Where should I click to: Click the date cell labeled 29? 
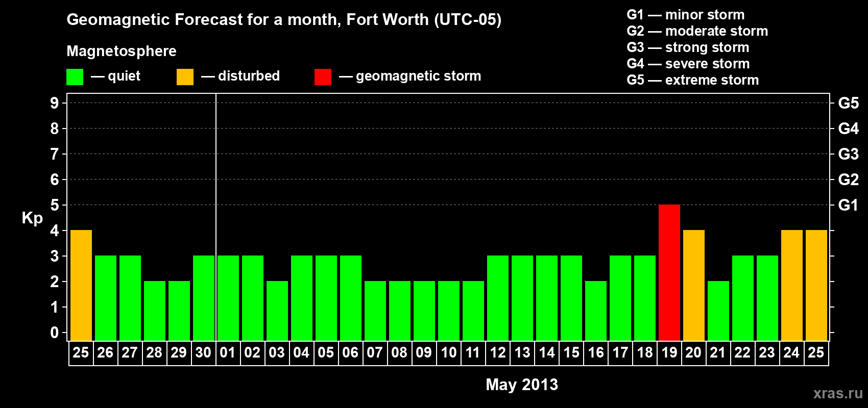pyautogui.click(x=179, y=353)
